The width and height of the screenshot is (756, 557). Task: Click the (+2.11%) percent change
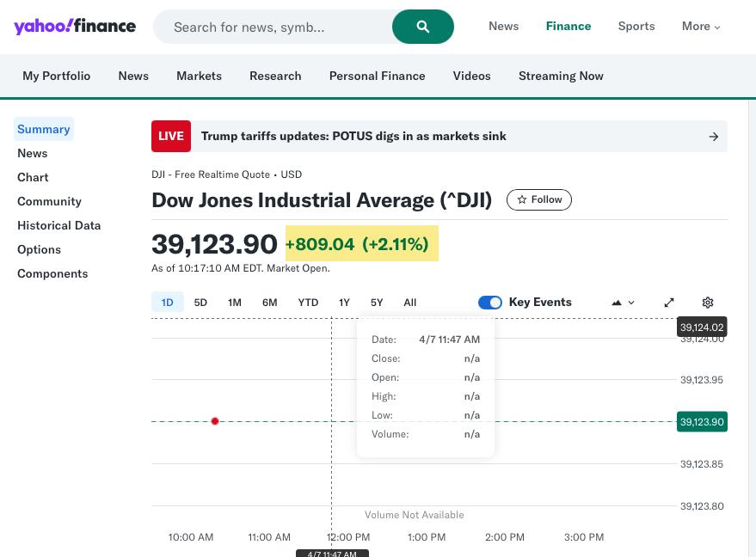396,244
